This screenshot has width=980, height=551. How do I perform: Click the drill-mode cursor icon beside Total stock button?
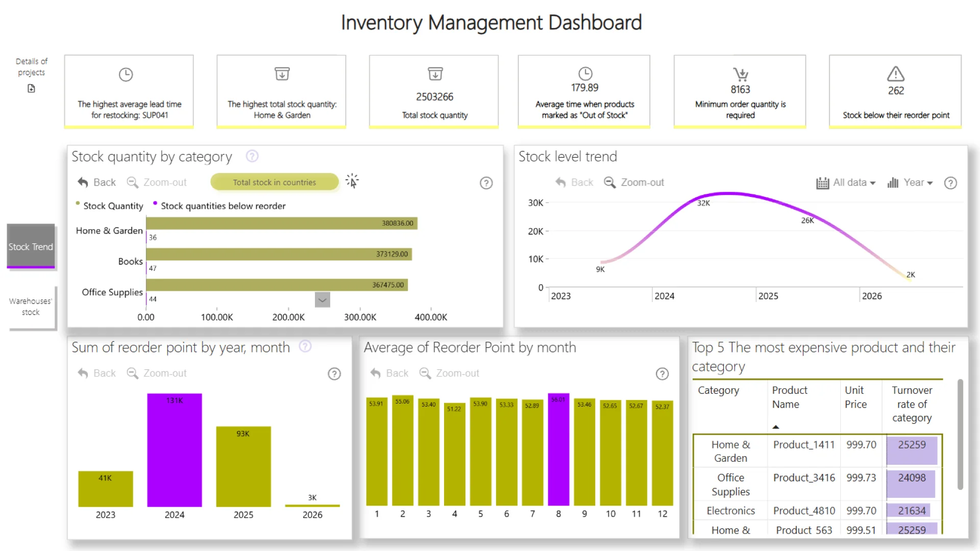(x=352, y=181)
